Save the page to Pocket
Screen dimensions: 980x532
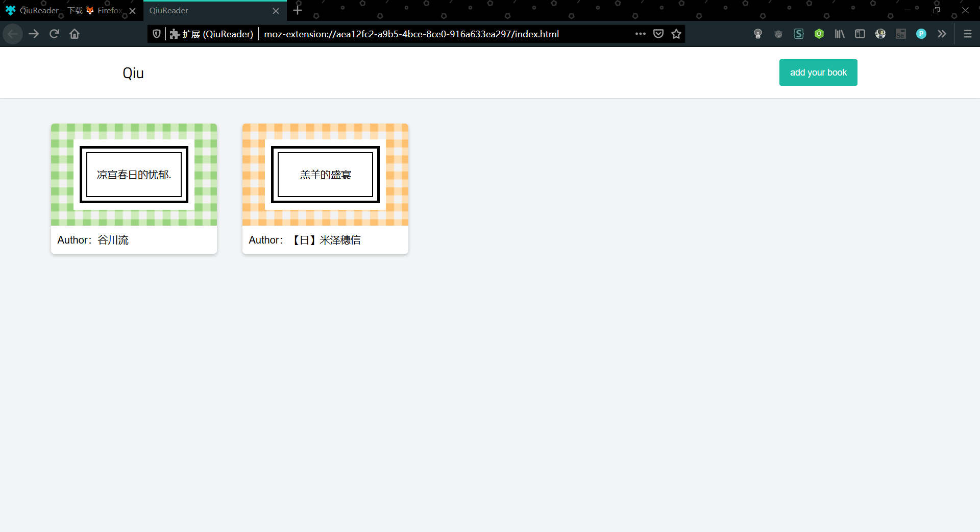(658, 34)
